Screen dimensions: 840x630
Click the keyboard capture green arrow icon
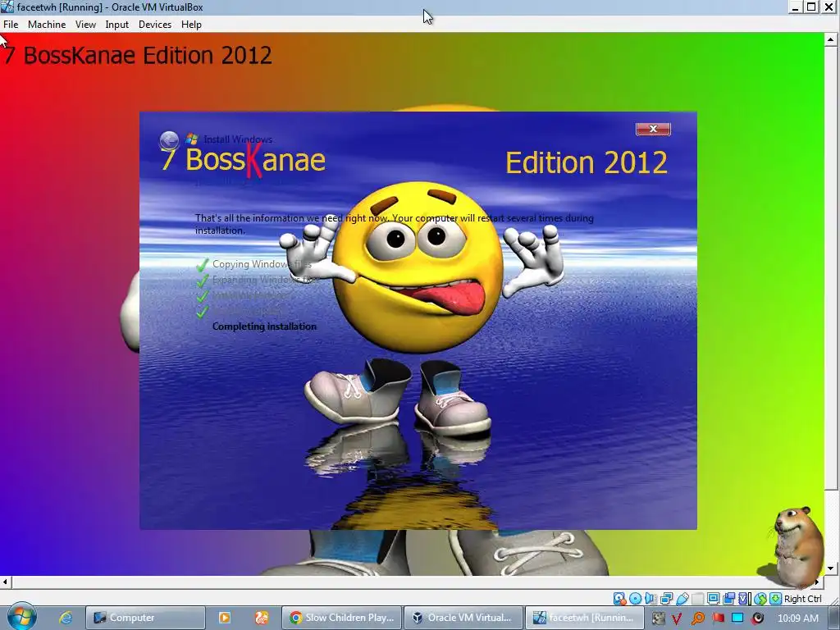776,598
